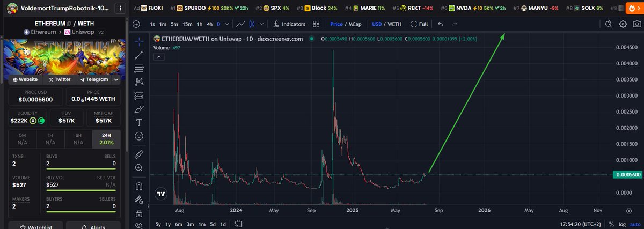Redo last chart action
644x229 pixels.
[x=455, y=24]
